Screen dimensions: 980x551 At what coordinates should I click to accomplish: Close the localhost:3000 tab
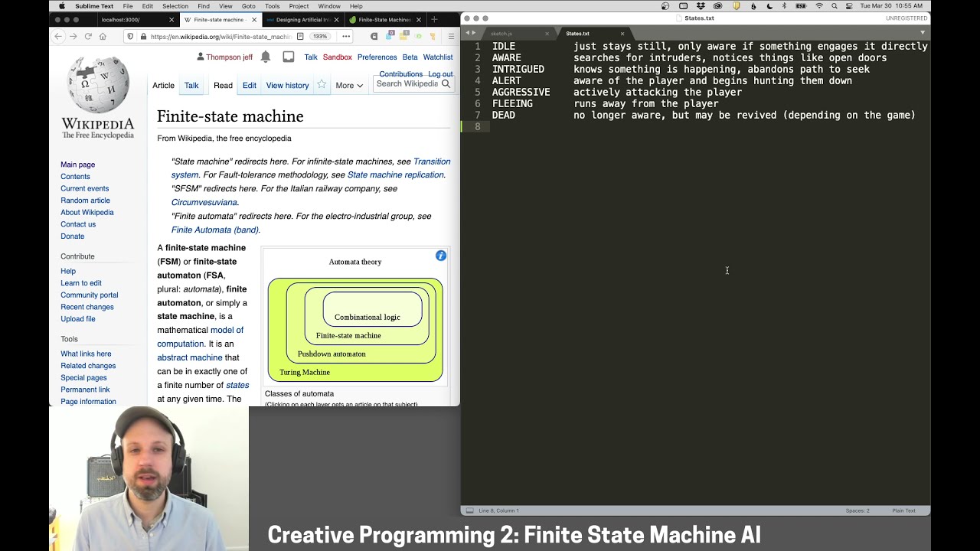[171, 20]
